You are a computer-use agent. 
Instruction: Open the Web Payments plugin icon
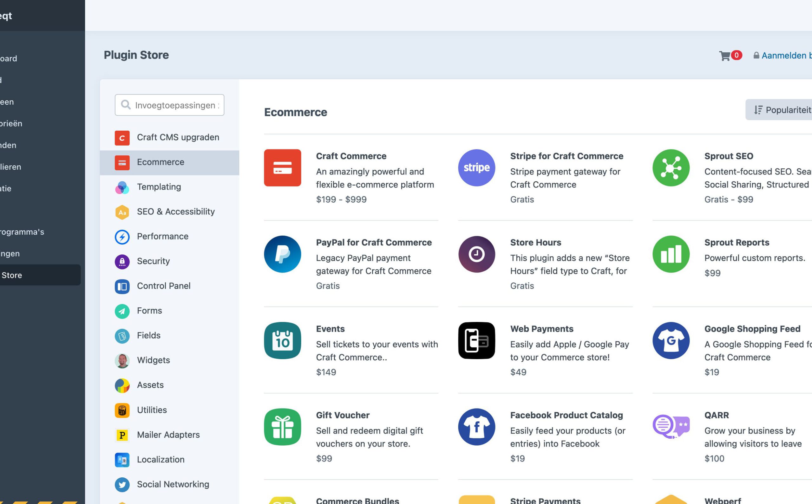coord(476,340)
